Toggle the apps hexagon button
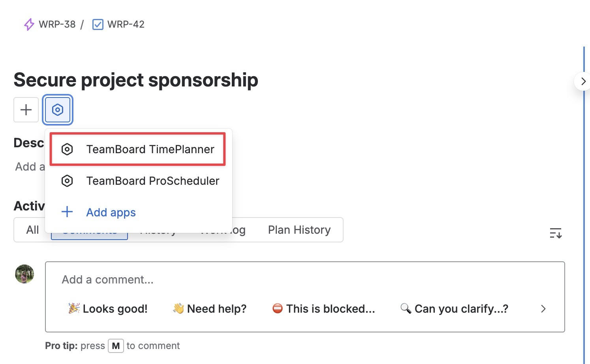590x364 pixels. (x=58, y=110)
